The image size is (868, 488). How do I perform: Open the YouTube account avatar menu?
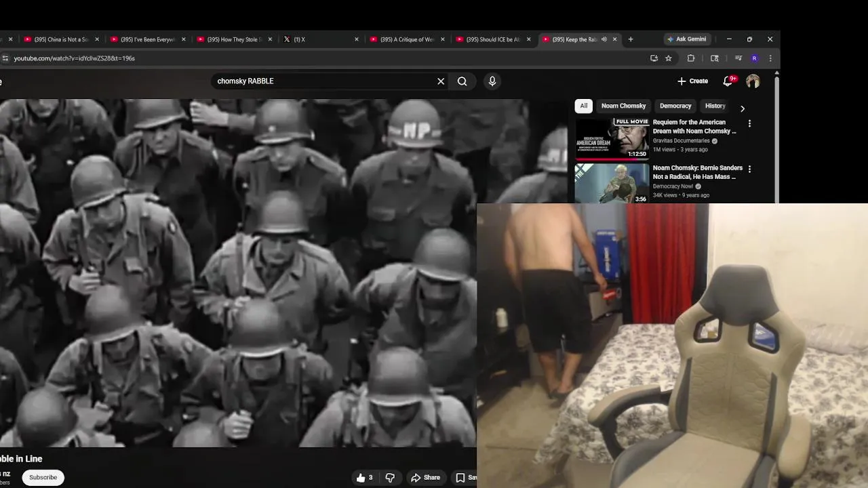point(753,81)
